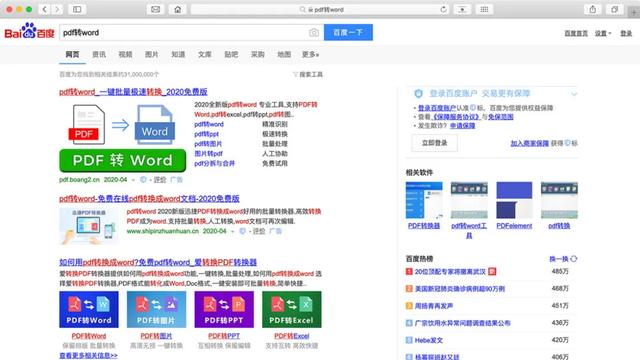This screenshot has width=640, height=360.
Task: Open the 申请保障 link
Action: tap(462, 126)
